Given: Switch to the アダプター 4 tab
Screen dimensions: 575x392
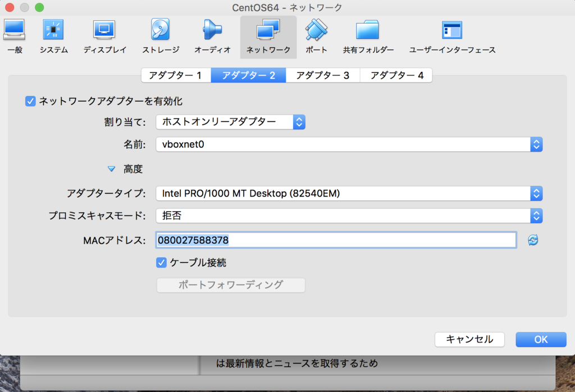Looking at the screenshot, I should point(396,75).
